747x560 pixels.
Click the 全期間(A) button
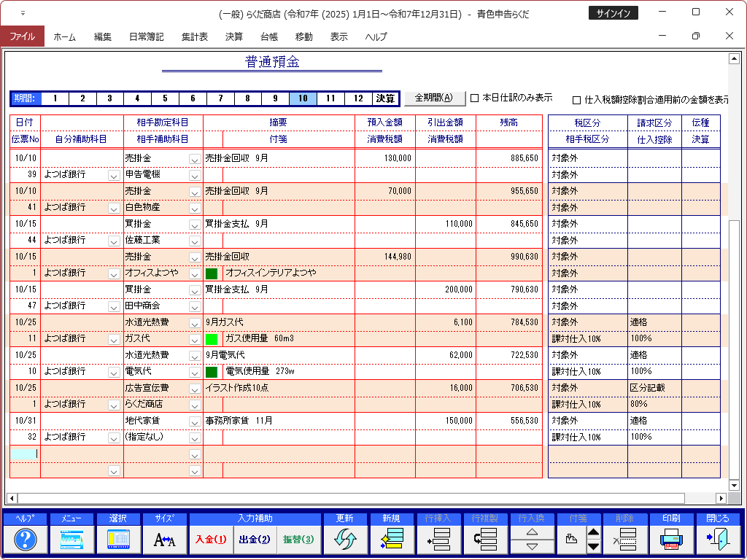point(434,98)
